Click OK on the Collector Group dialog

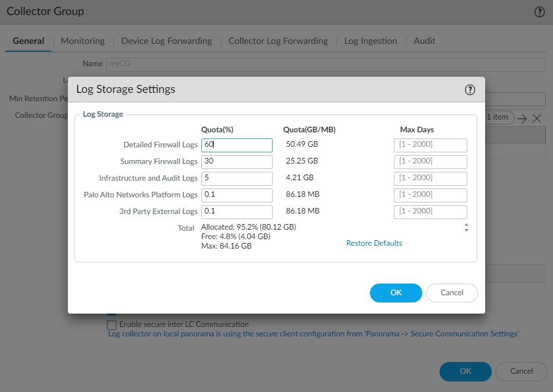[x=465, y=371]
